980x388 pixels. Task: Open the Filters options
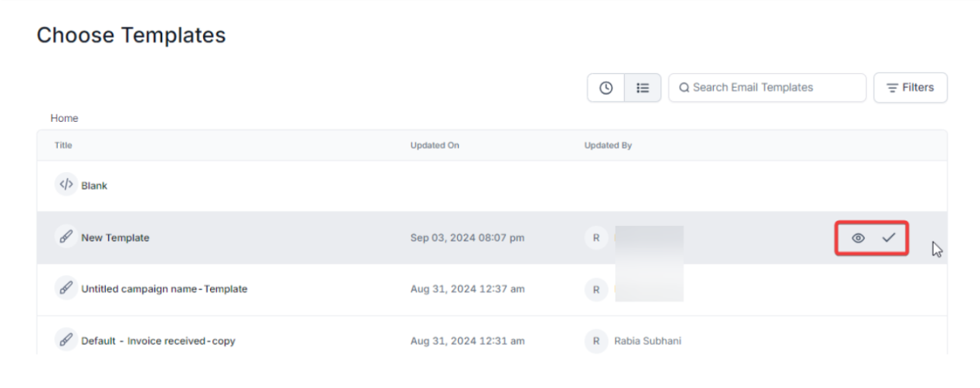coord(910,88)
